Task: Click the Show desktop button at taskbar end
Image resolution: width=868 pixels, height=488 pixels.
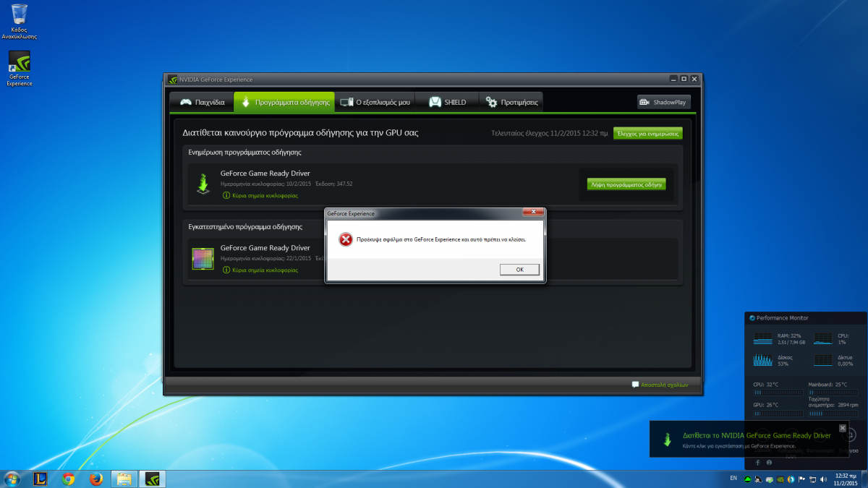Action: point(864,479)
